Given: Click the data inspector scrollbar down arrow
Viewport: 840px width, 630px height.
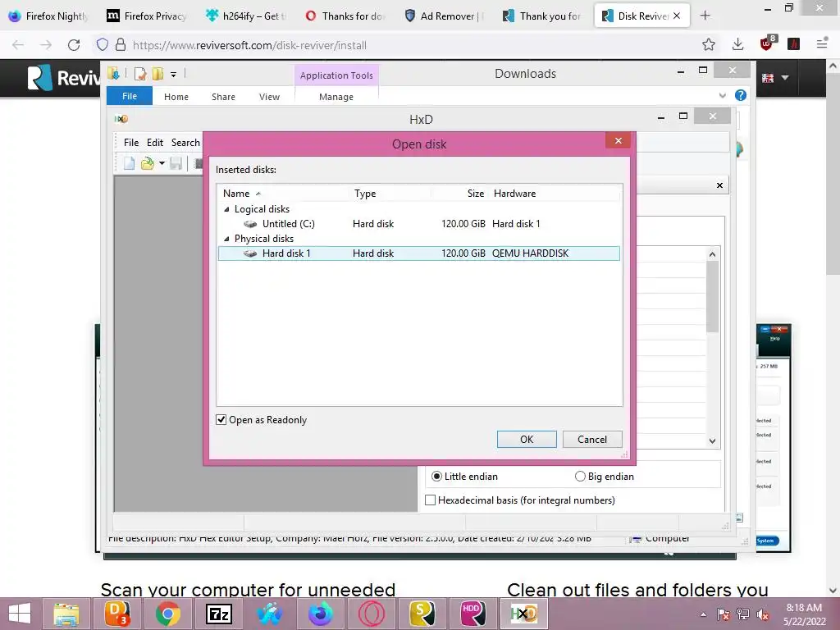Looking at the screenshot, I should 712,441.
